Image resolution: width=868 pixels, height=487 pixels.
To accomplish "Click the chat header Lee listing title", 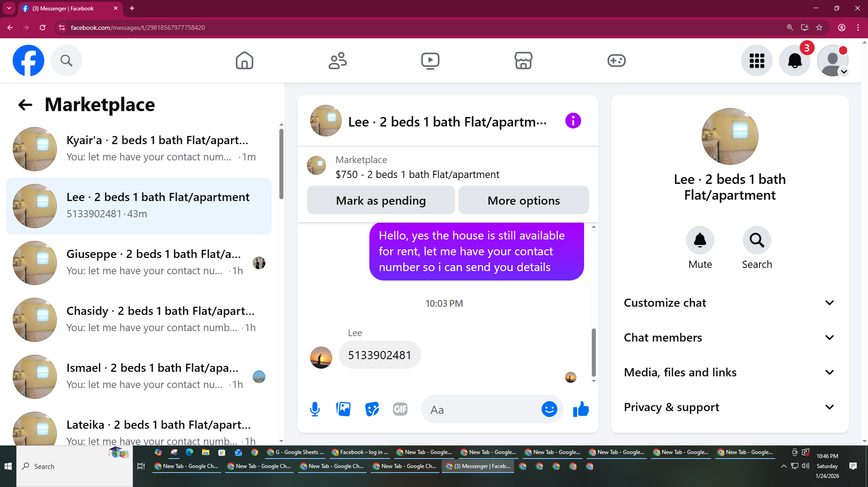I will tap(447, 122).
